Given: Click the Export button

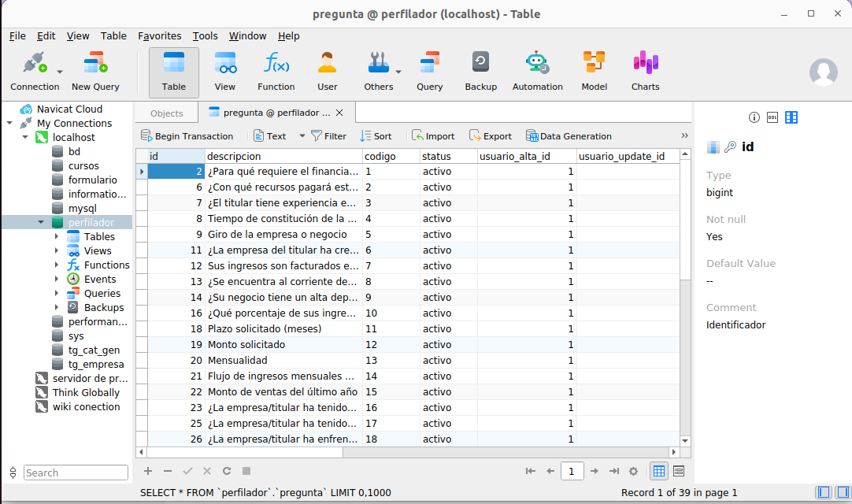Looking at the screenshot, I should 490,136.
